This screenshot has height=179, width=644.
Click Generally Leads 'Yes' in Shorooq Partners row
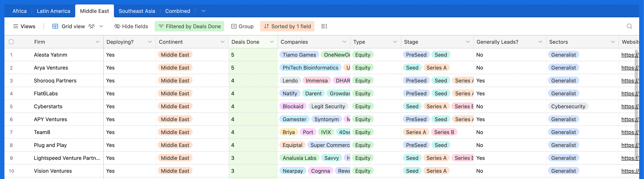(x=480, y=80)
